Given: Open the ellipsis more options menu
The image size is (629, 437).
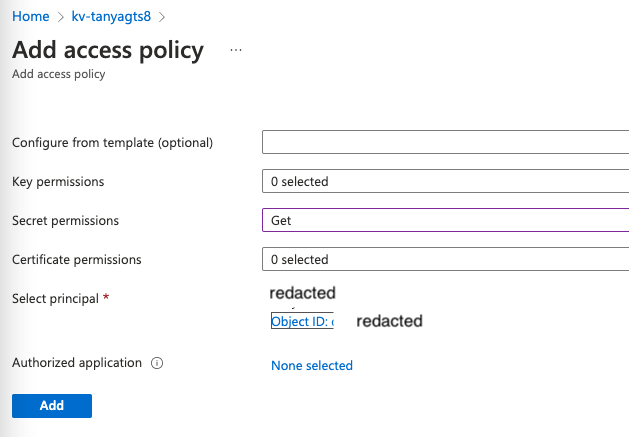Looking at the screenshot, I should [236, 49].
